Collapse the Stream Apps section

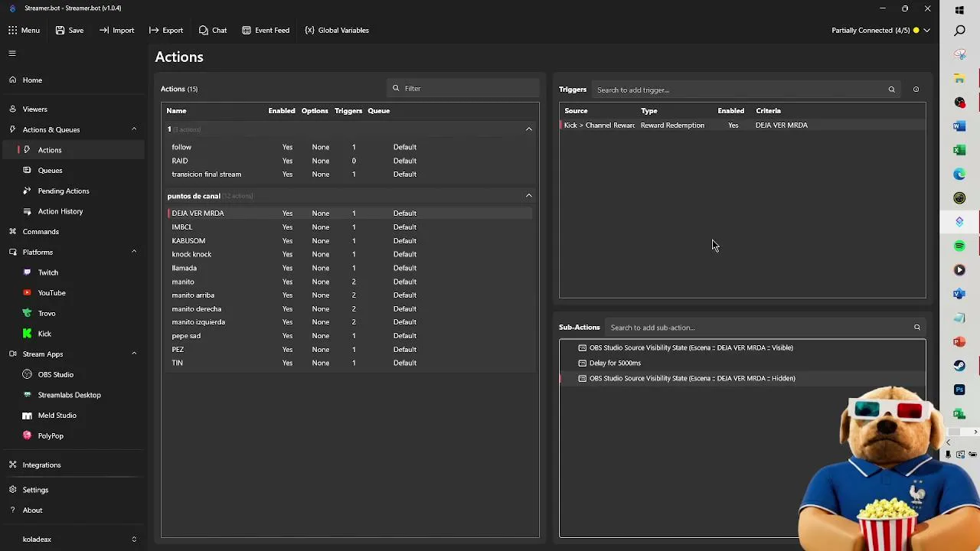click(134, 354)
